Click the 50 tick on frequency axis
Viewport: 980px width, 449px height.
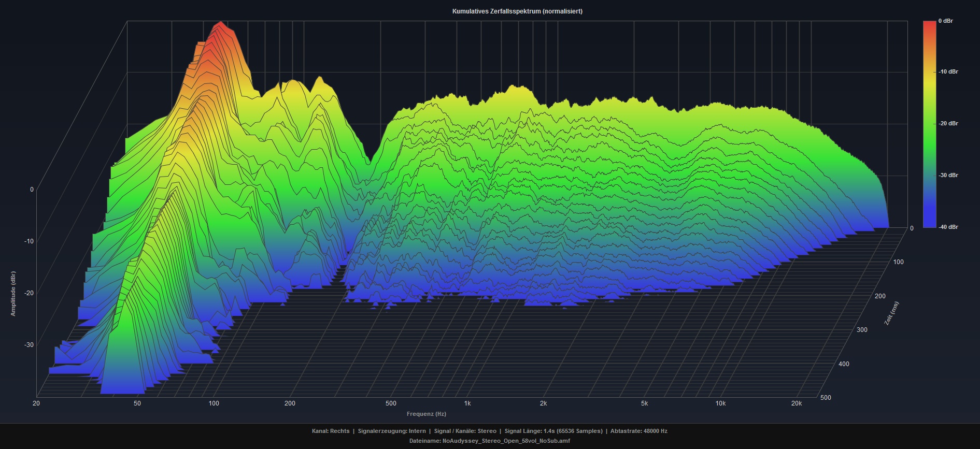(x=137, y=403)
